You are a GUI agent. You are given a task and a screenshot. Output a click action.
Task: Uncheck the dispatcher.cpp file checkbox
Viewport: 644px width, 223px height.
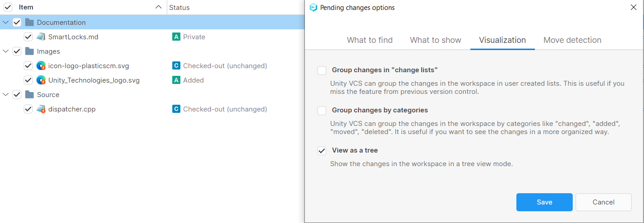coord(28,109)
